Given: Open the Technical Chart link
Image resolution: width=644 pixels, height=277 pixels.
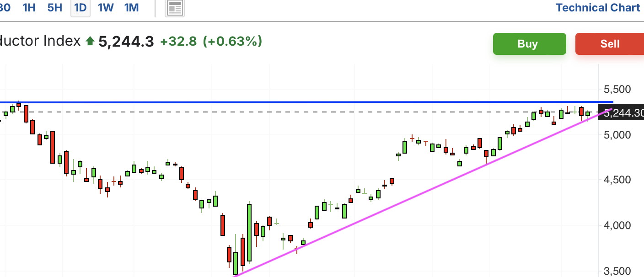Looking at the screenshot, I should tap(598, 8).
